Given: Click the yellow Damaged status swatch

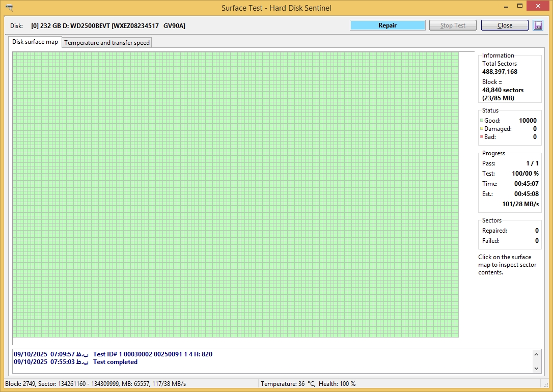Looking at the screenshot, I should pos(482,129).
